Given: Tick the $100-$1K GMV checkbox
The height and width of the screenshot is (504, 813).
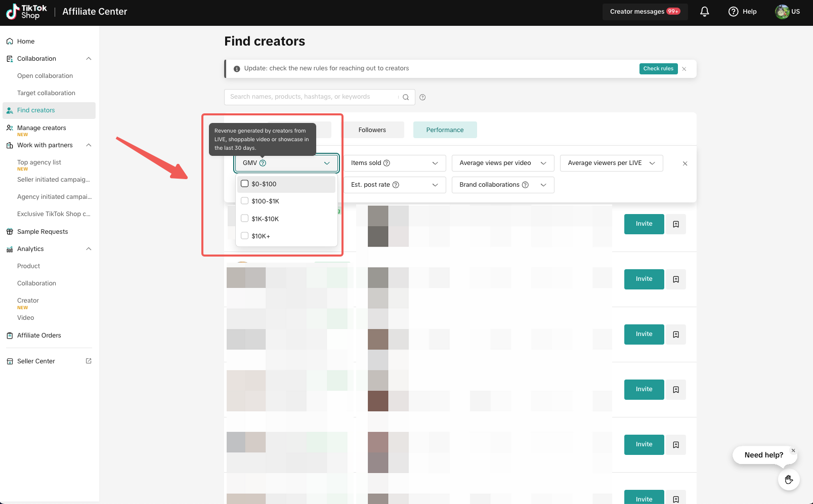Looking at the screenshot, I should pos(245,201).
